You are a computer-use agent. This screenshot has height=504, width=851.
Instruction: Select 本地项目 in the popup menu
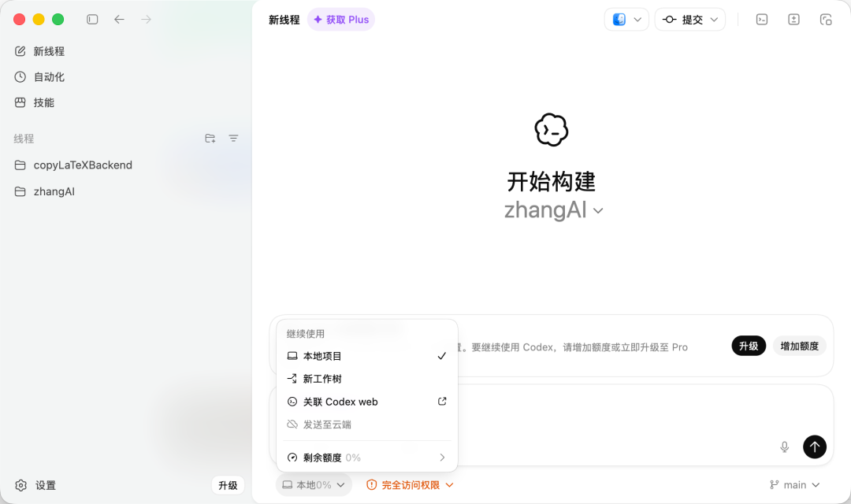coord(367,356)
